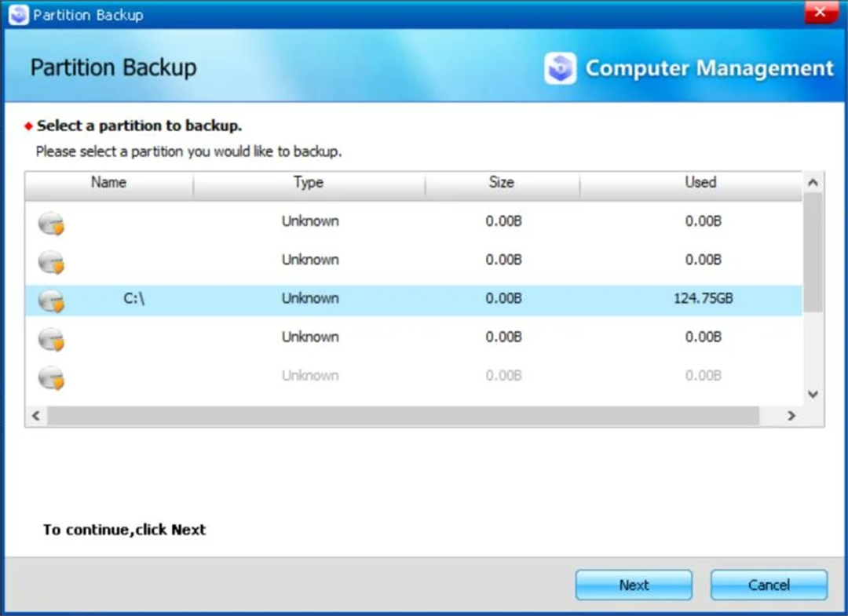Click the Next button to continue
This screenshot has width=848, height=616.
(634, 585)
